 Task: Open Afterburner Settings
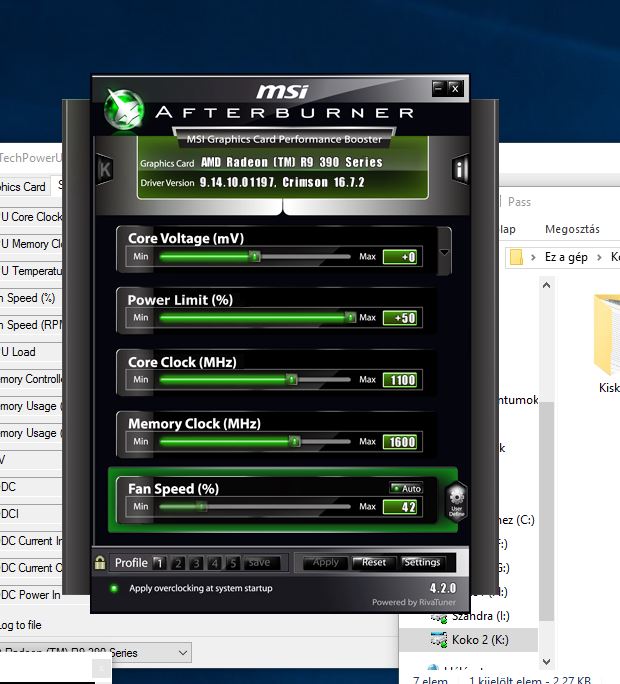coord(422,562)
